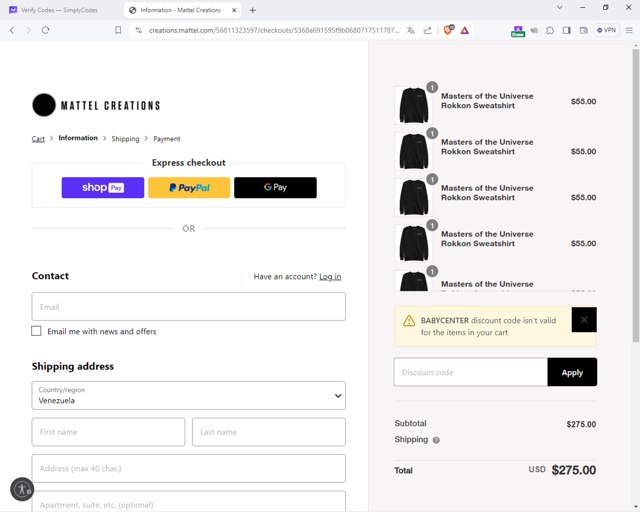
Task: Open the Country/region dropdown
Action: click(189, 396)
